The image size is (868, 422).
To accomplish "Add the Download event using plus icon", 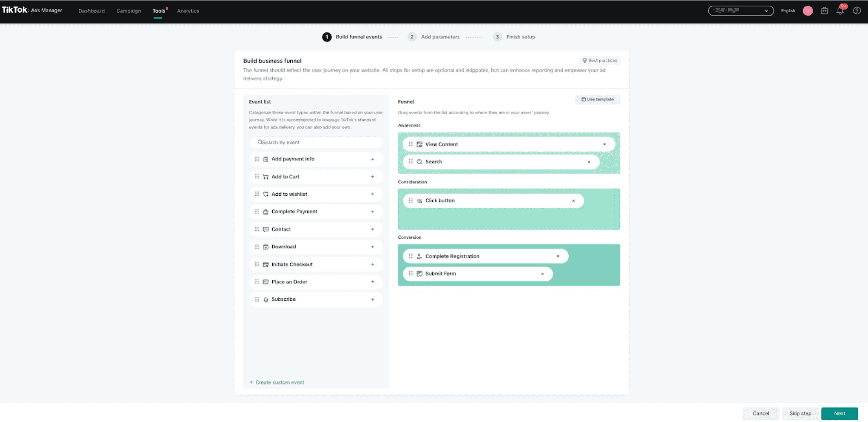I will (x=373, y=247).
